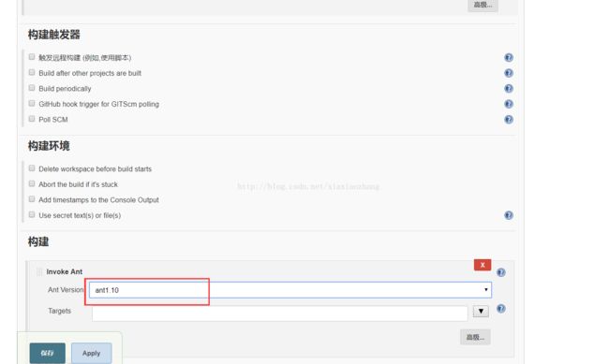Check Use secret text(s) or file(s)
Screen dimensions: 609x364
tap(32, 214)
